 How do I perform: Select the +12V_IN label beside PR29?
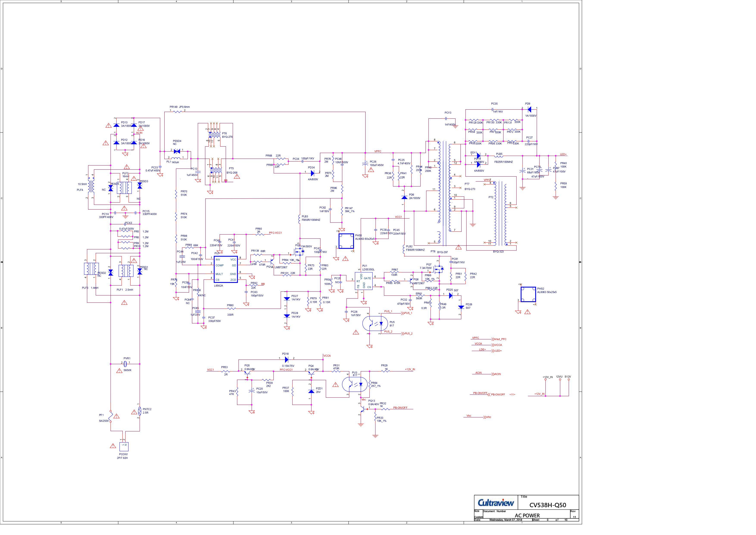(410, 370)
